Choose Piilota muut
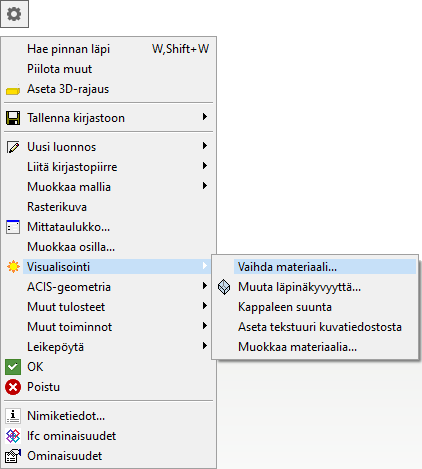The image size is (422, 469). tap(108, 69)
